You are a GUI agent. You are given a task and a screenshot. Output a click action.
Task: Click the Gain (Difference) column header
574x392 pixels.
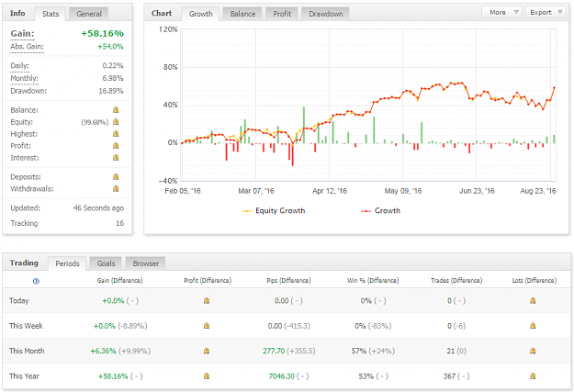tap(119, 281)
